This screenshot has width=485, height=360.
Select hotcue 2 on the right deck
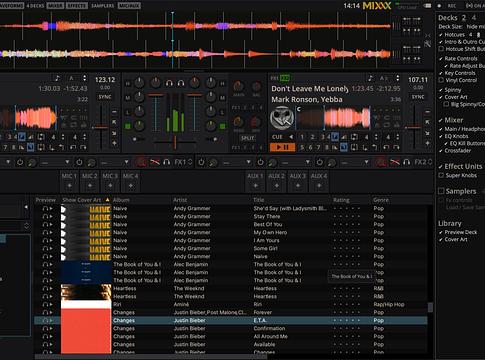[x=313, y=137]
